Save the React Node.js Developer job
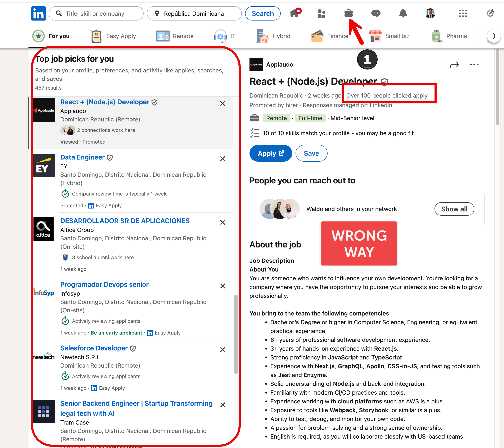This screenshot has width=504, height=448. point(311,153)
